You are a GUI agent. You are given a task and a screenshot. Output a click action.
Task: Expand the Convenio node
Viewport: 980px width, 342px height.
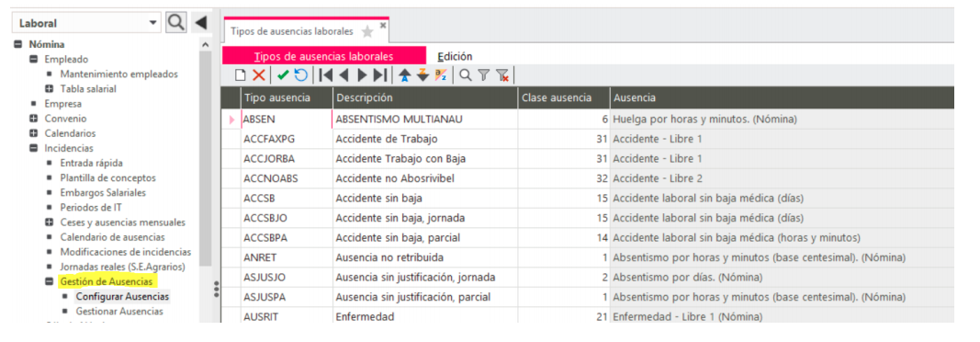(x=33, y=119)
